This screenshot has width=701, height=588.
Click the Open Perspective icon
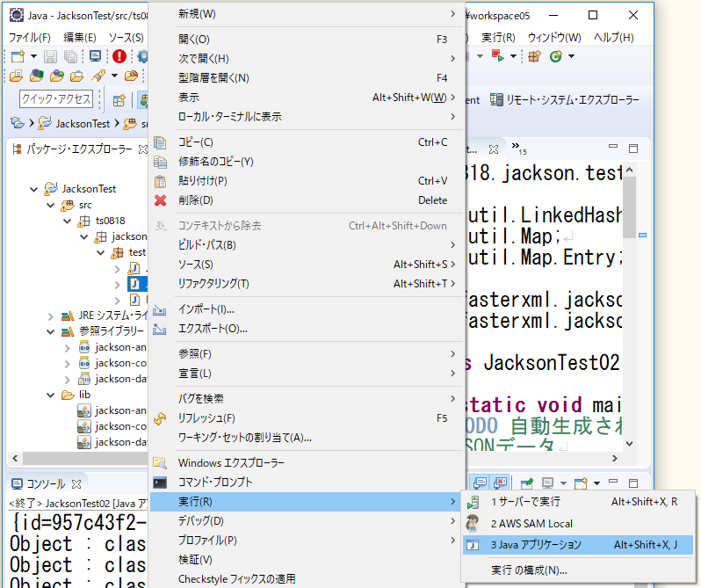119,100
